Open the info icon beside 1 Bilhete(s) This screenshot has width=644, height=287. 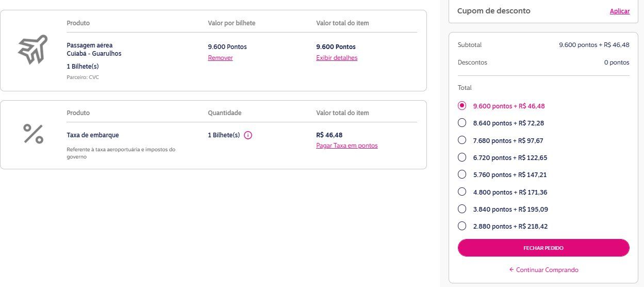coord(247,135)
